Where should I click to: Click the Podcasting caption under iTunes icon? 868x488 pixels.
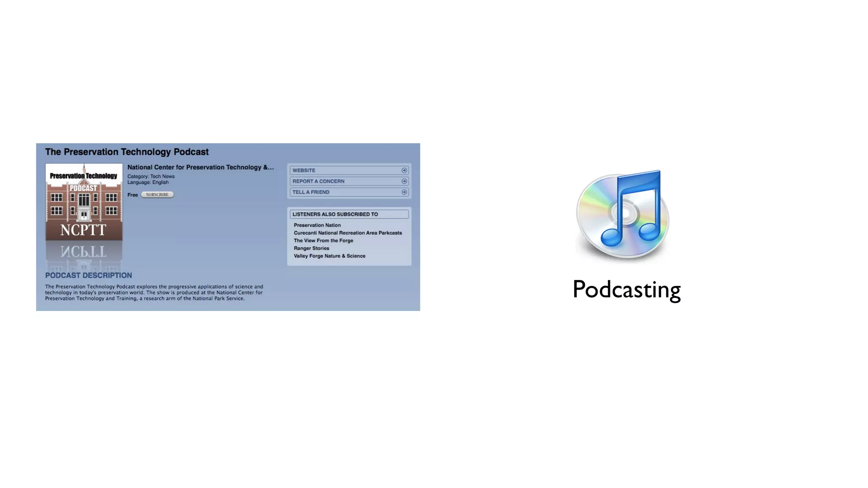[x=626, y=290]
